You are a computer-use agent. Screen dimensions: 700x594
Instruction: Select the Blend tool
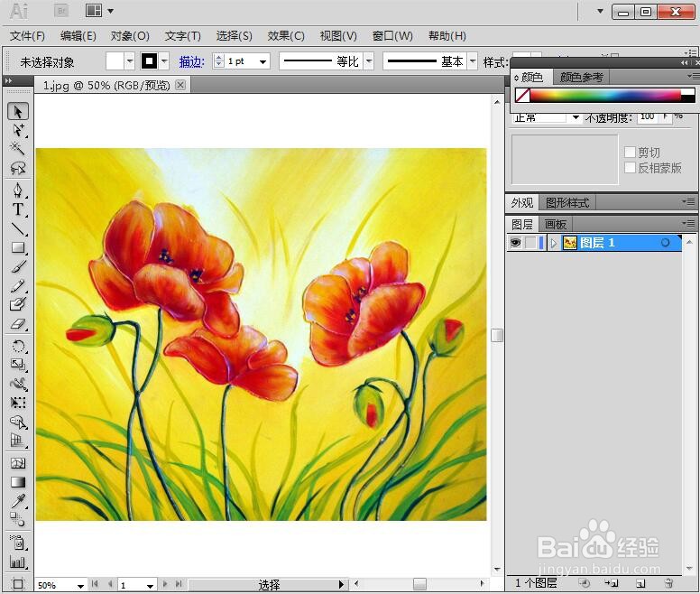click(18, 520)
